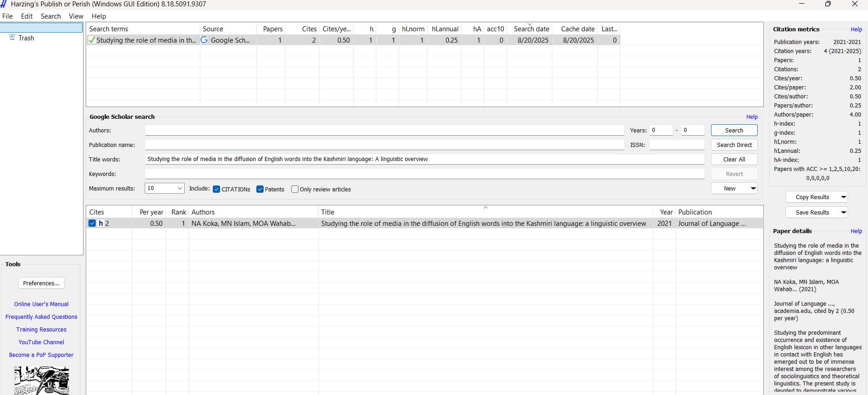The image size is (868, 395).
Task: Uncheck the CITATIONS include checkbox
Action: [216, 189]
